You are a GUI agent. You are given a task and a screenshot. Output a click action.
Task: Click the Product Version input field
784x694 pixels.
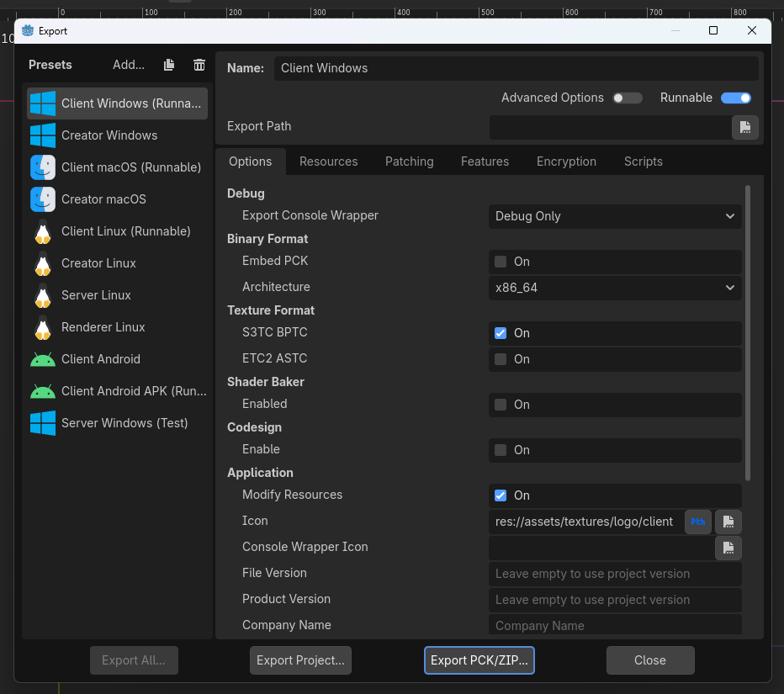[615, 600]
